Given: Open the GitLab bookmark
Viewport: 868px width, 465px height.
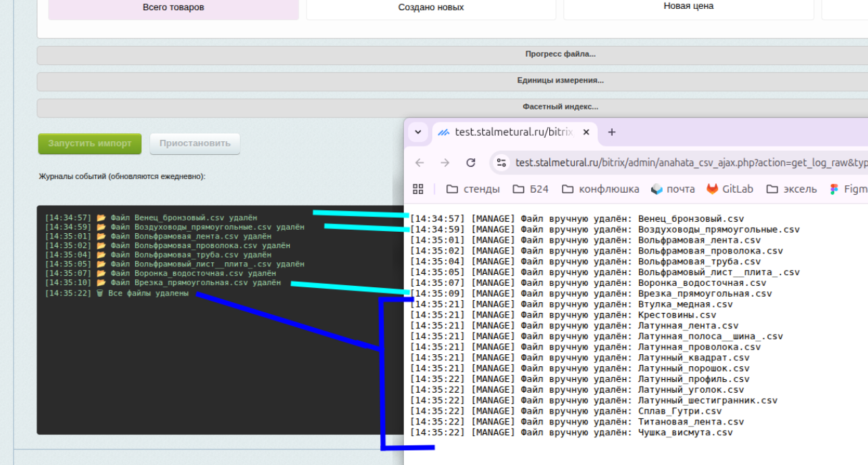Looking at the screenshot, I should point(730,189).
